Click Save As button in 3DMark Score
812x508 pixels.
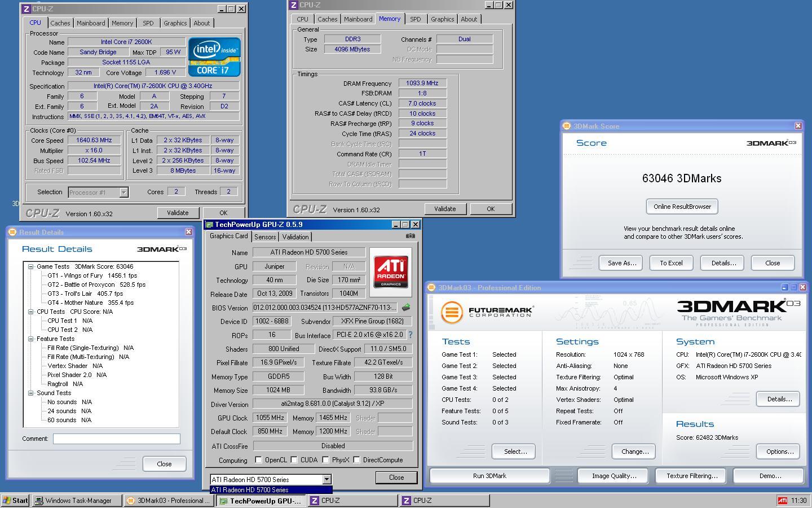coord(622,263)
